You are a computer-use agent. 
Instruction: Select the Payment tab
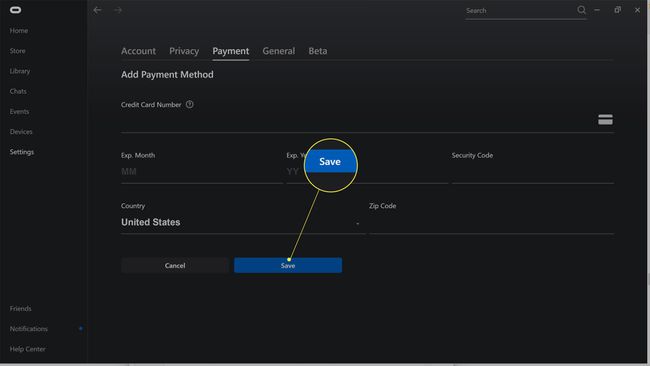231,51
